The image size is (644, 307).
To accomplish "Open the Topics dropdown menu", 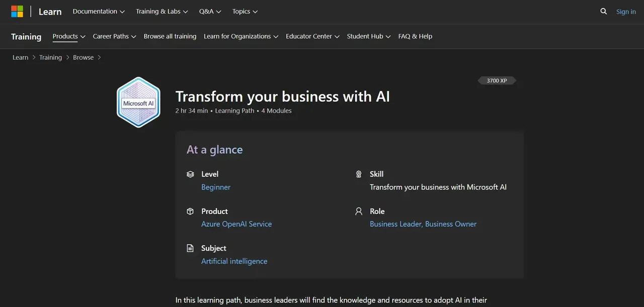I will tap(245, 12).
